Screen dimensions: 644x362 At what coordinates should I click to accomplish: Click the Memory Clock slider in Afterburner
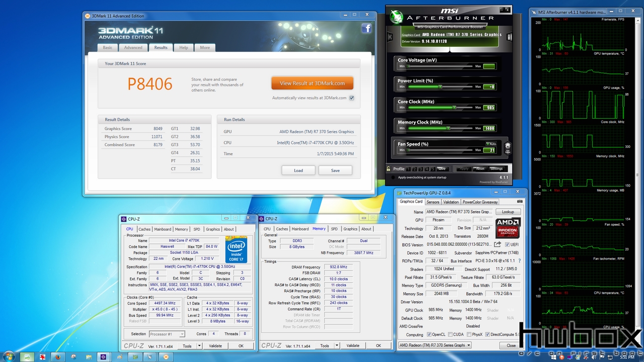439,128
